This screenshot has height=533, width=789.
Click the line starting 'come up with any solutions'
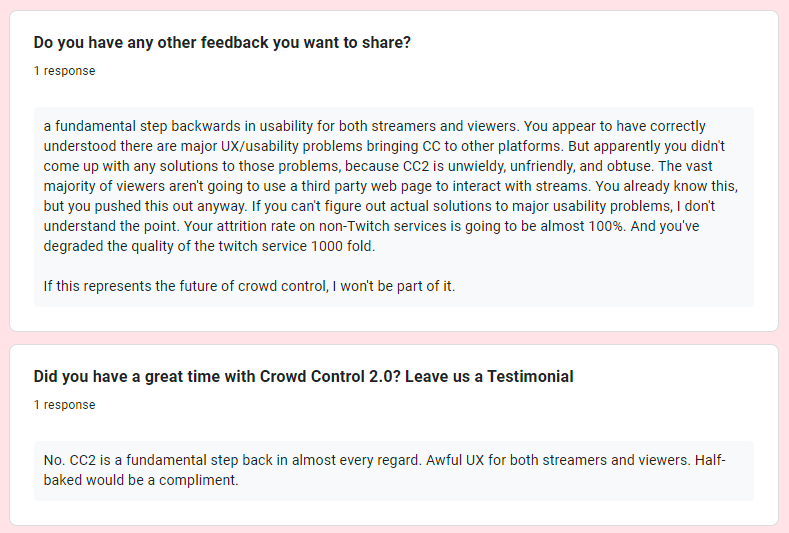point(378,166)
